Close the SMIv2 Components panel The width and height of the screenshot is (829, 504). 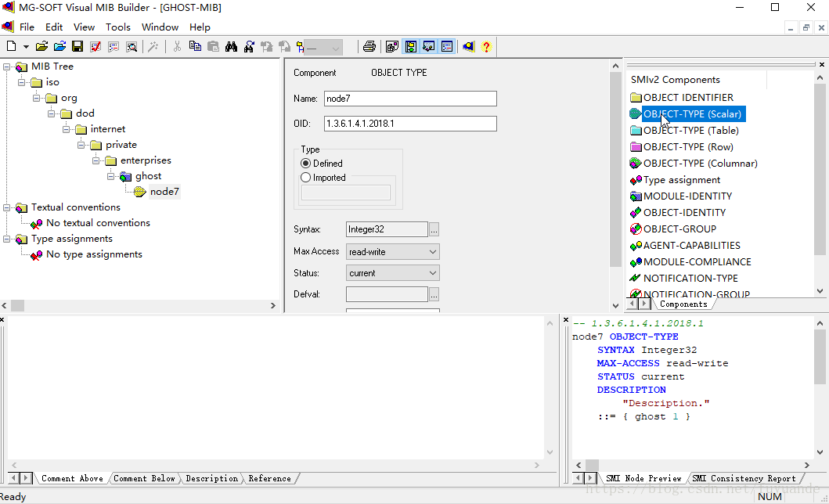[822, 64]
